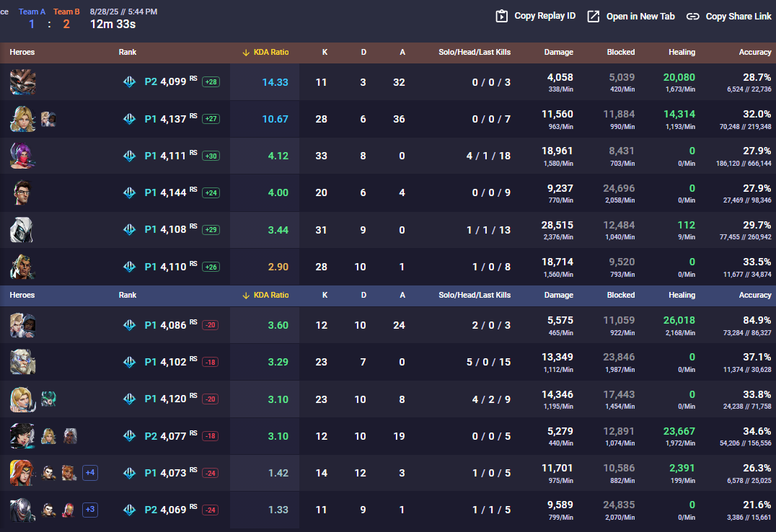Select match date 8/28/25 // 5:44 PM
Image resolution: width=776 pixels, height=532 pixels.
tap(124, 12)
